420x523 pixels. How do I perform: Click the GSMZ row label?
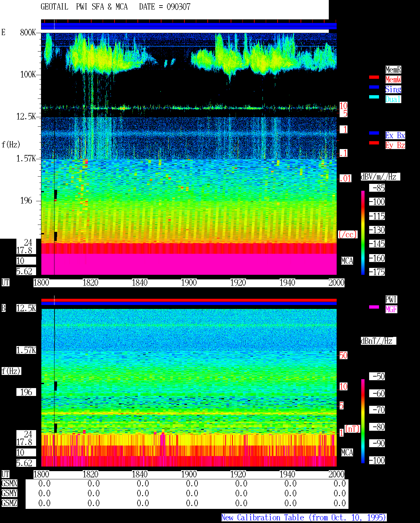(x=9, y=503)
